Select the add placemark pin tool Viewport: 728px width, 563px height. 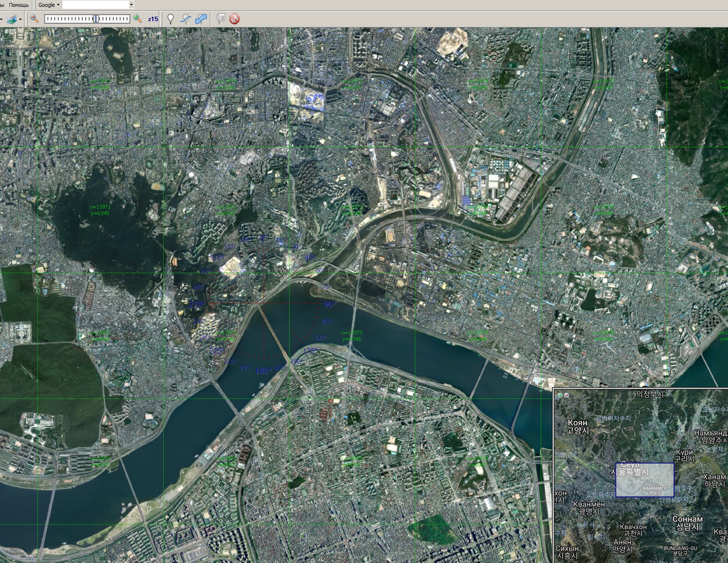(x=171, y=19)
